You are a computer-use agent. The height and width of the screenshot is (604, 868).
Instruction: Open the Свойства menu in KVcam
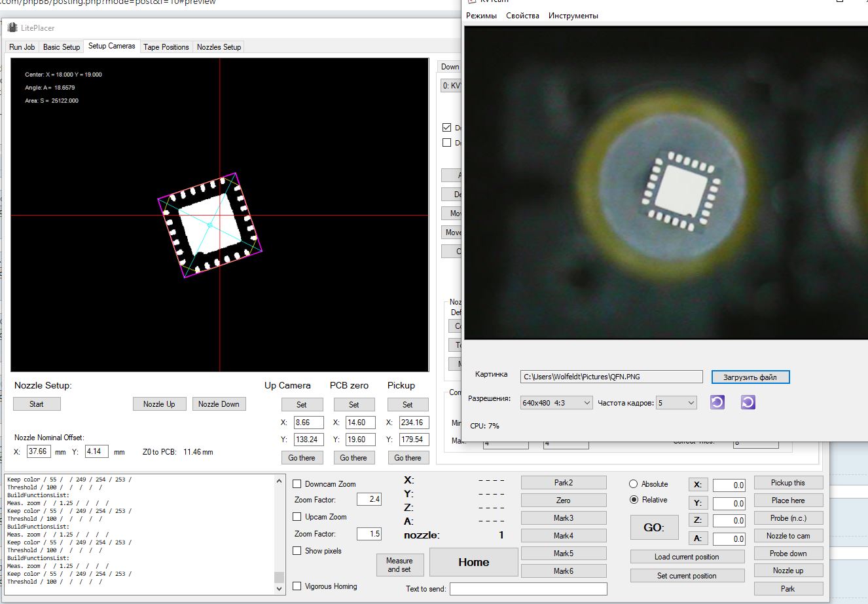pos(522,16)
